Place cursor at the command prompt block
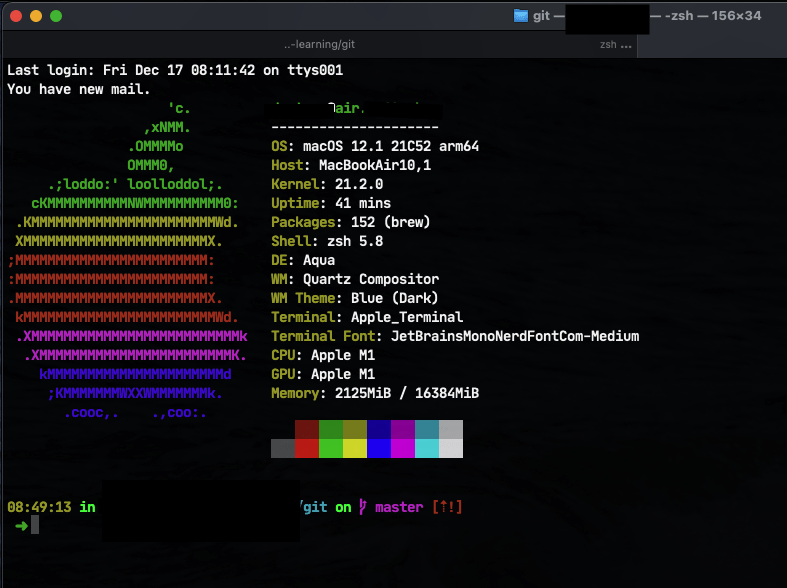This screenshot has height=588, width=787. tap(35, 525)
